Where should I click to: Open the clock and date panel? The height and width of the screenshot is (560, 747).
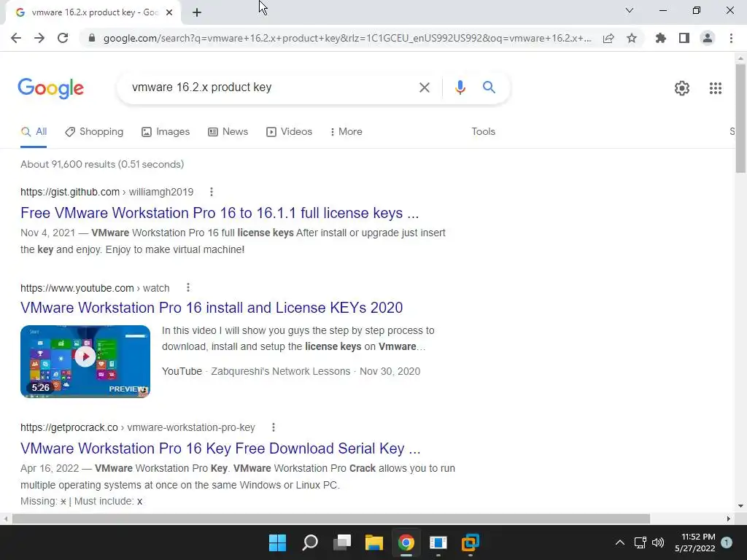[x=695, y=542]
